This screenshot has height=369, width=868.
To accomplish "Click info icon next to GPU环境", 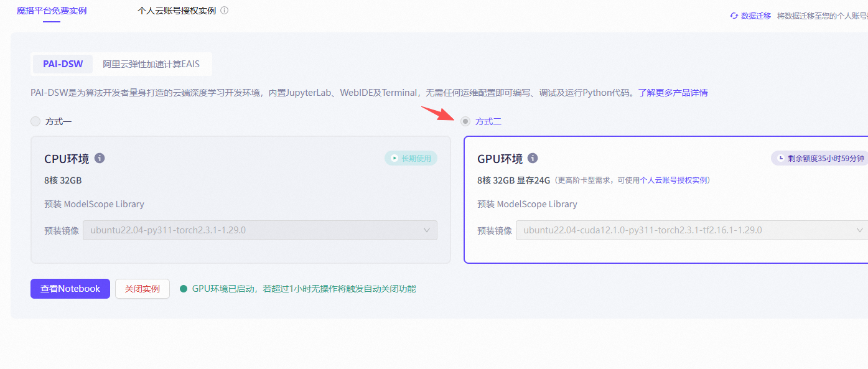I will tap(533, 158).
